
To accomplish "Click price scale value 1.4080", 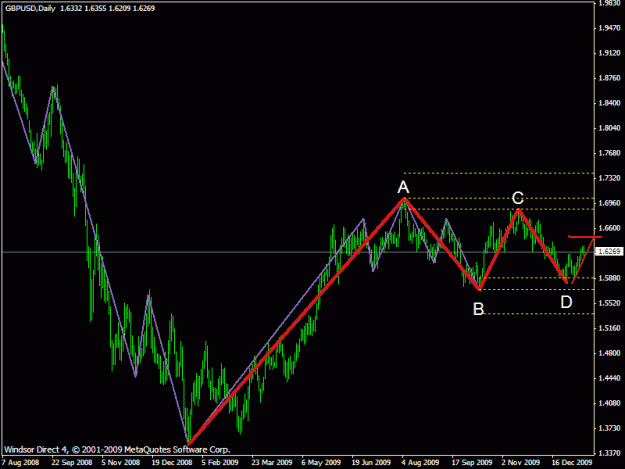I will pyautogui.click(x=610, y=403).
